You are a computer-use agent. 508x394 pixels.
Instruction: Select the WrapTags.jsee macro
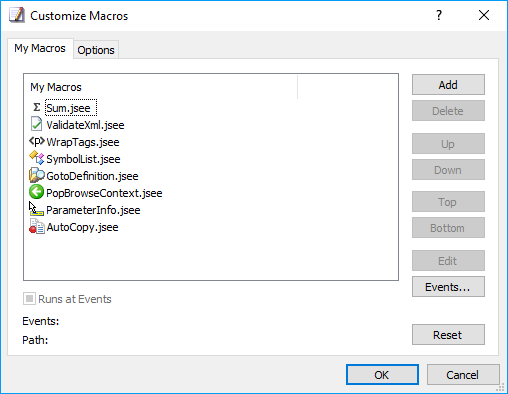(x=83, y=142)
